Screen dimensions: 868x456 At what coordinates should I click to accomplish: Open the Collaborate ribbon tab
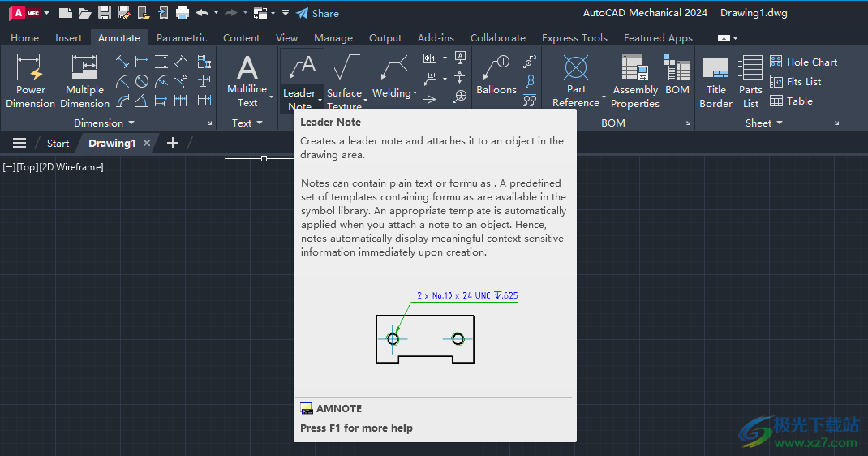coord(497,37)
